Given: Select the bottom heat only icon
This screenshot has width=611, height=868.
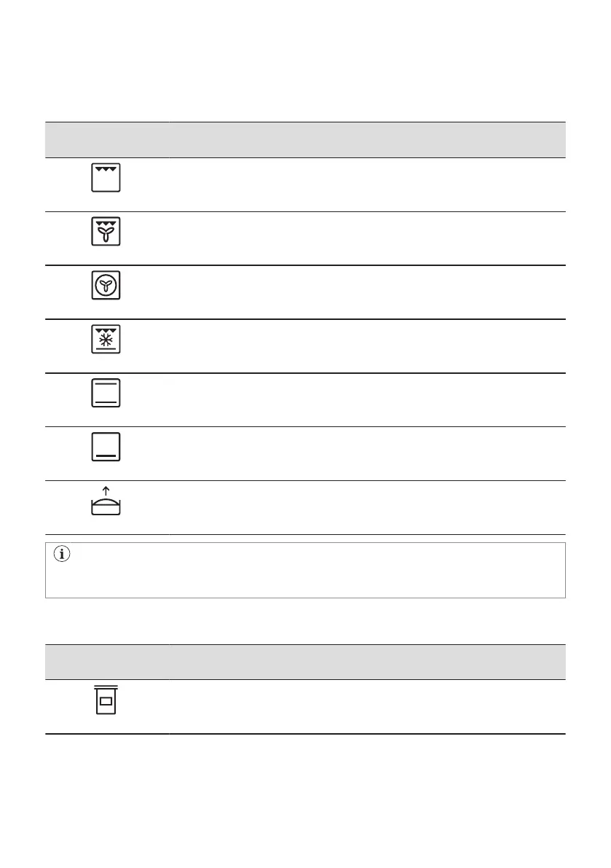Looking at the screenshot, I should pyautogui.click(x=106, y=447).
